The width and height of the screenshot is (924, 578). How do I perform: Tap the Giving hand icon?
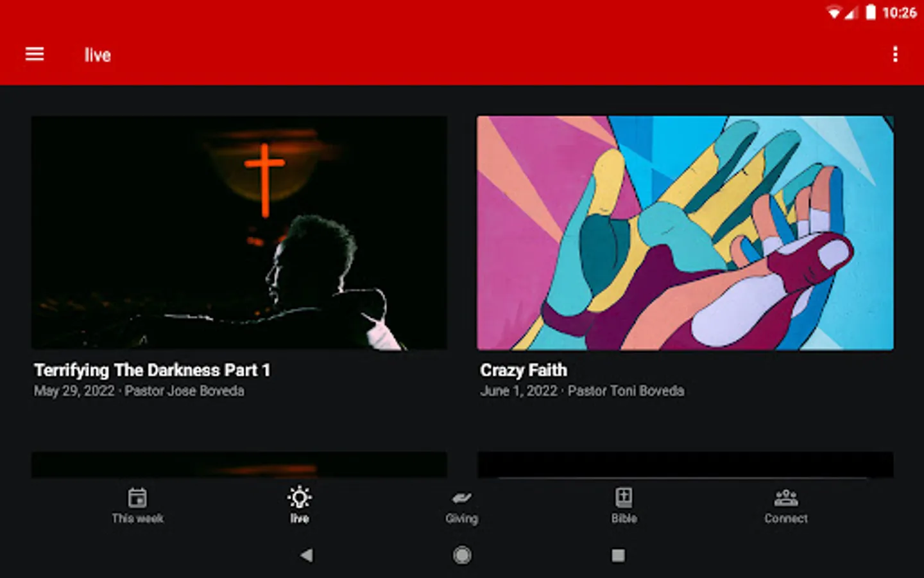click(461, 498)
